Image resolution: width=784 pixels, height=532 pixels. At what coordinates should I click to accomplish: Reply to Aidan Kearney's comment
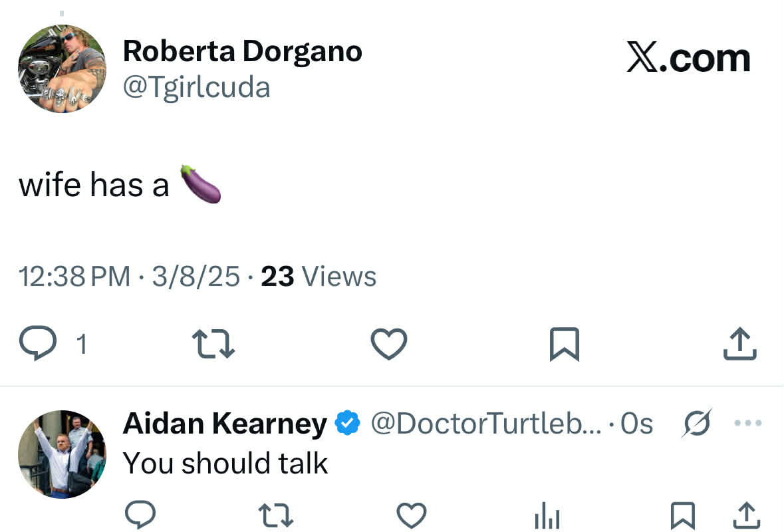pyautogui.click(x=140, y=515)
